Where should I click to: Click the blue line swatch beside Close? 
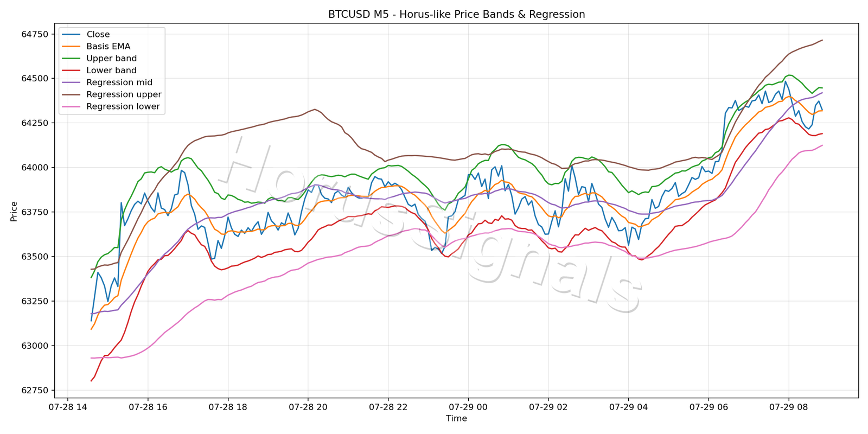click(x=71, y=35)
